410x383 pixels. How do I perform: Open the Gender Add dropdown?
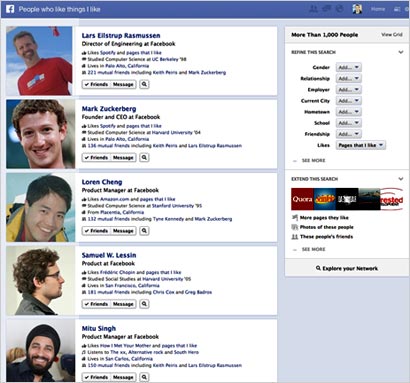point(348,67)
